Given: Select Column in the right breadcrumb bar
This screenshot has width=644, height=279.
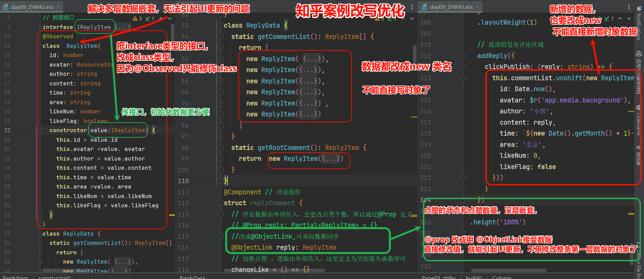Looking at the screenshot, I should point(501,277).
